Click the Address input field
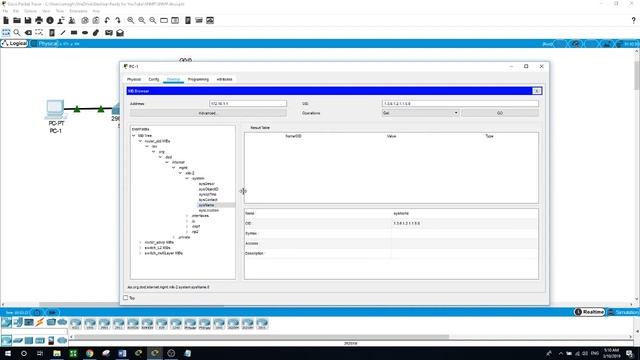This screenshot has height=360, width=640. pyautogui.click(x=248, y=104)
